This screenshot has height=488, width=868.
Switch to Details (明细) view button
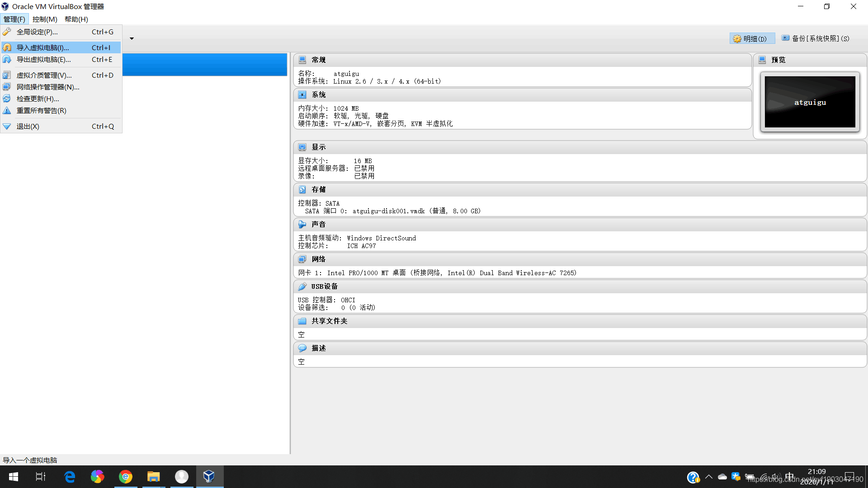tap(752, 39)
